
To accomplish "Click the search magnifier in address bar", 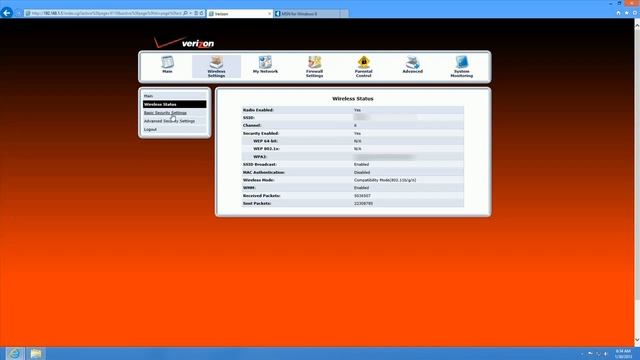I will click(x=185, y=13).
